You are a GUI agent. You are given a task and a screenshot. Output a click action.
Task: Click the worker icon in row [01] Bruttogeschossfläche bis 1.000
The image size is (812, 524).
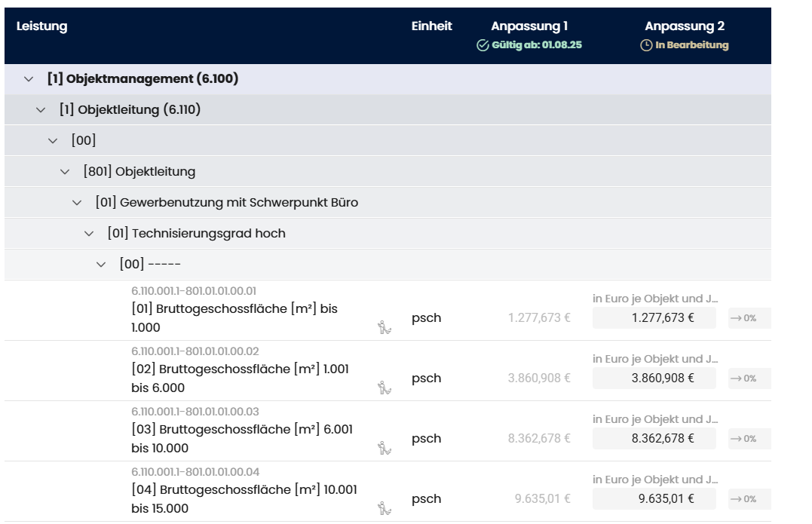384,327
